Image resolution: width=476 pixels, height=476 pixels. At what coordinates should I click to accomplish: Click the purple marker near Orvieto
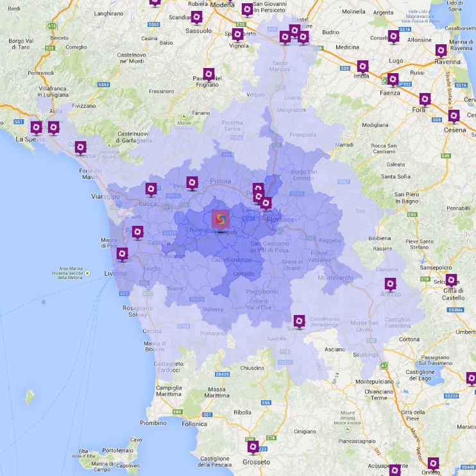(x=434, y=463)
